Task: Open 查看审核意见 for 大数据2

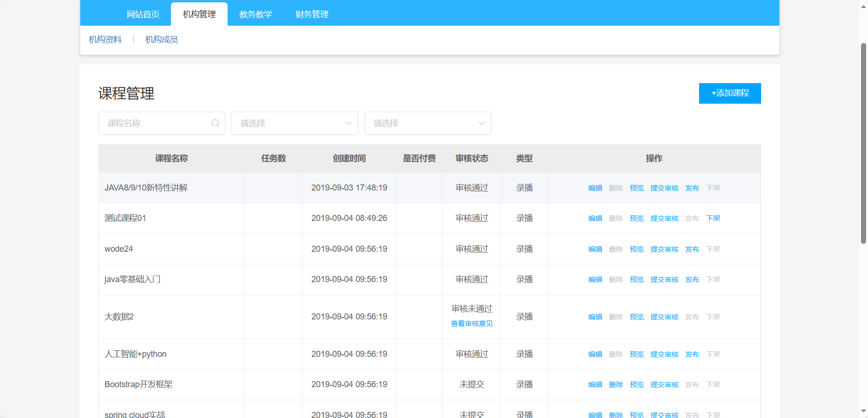Action: click(472, 324)
